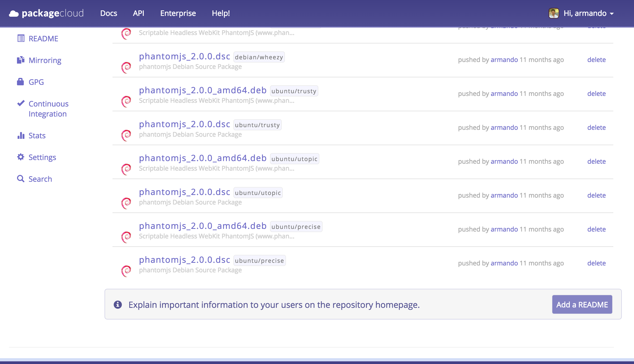The height and width of the screenshot is (364, 634).
Task: Open Enterprise in the top navigation
Action: [x=178, y=13]
